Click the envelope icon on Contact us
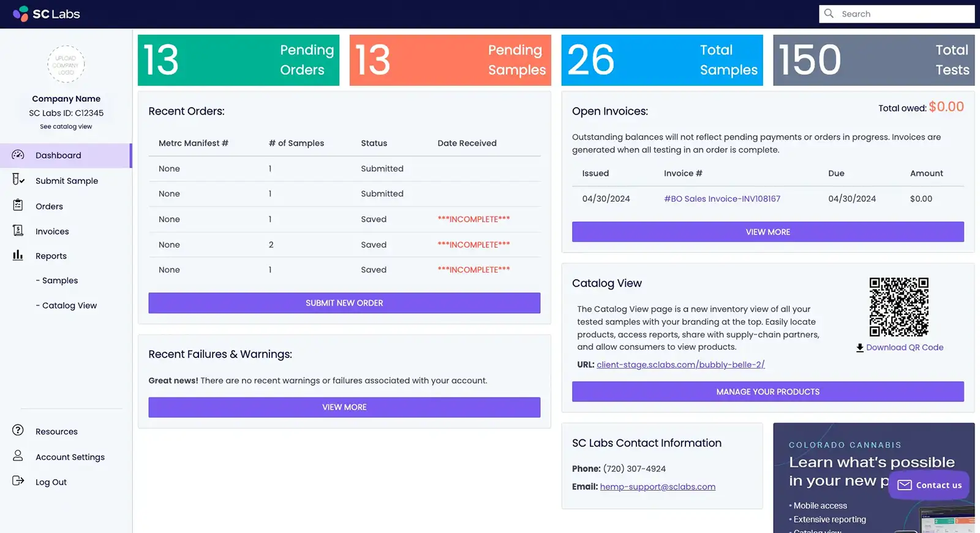This screenshot has width=980, height=533. [905, 485]
